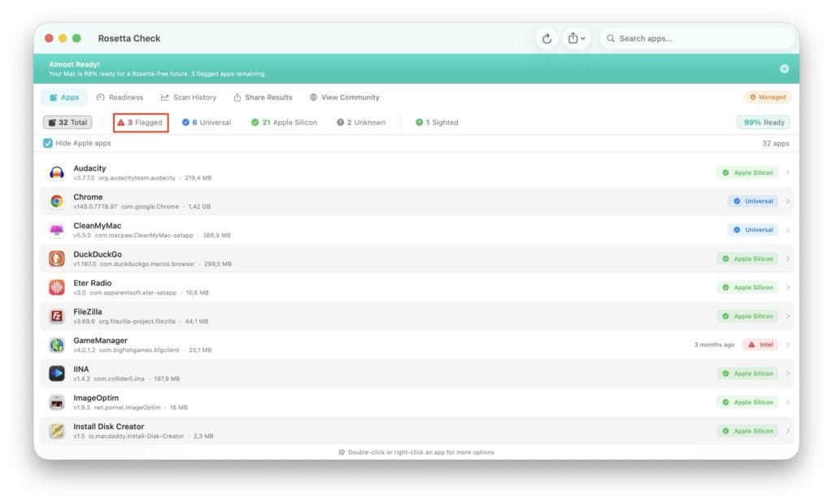Click Audacity's Apple Silicon badge
The image size is (833, 504).
pyautogui.click(x=747, y=172)
